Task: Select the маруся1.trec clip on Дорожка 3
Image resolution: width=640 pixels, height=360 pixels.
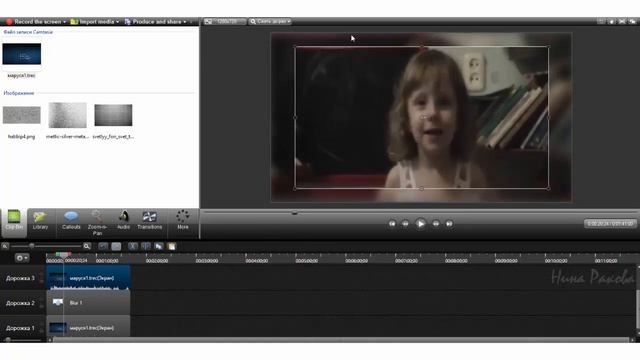Action: pos(89,278)
